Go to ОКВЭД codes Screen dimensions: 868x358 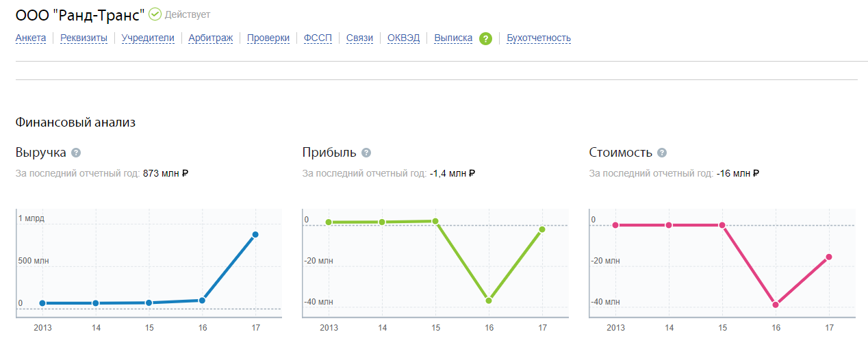[x=404, y=38]
